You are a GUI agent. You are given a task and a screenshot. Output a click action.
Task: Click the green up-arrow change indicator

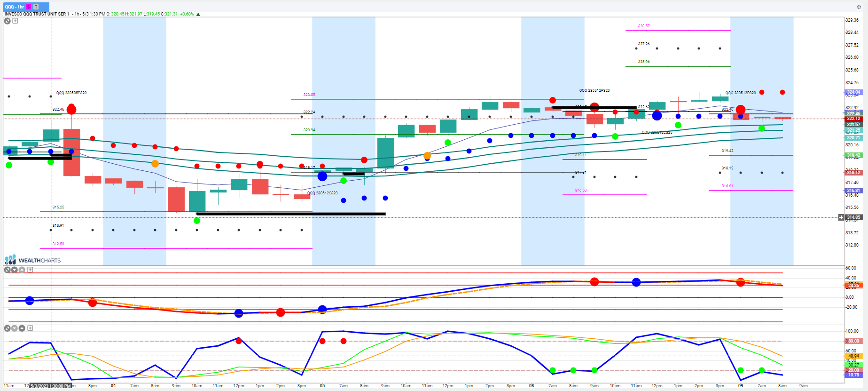[x=198, y=14]
